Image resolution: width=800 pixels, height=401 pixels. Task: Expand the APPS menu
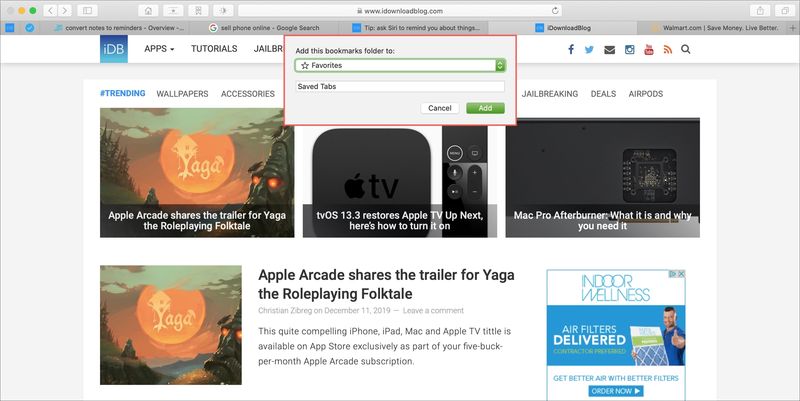(159, 49)
